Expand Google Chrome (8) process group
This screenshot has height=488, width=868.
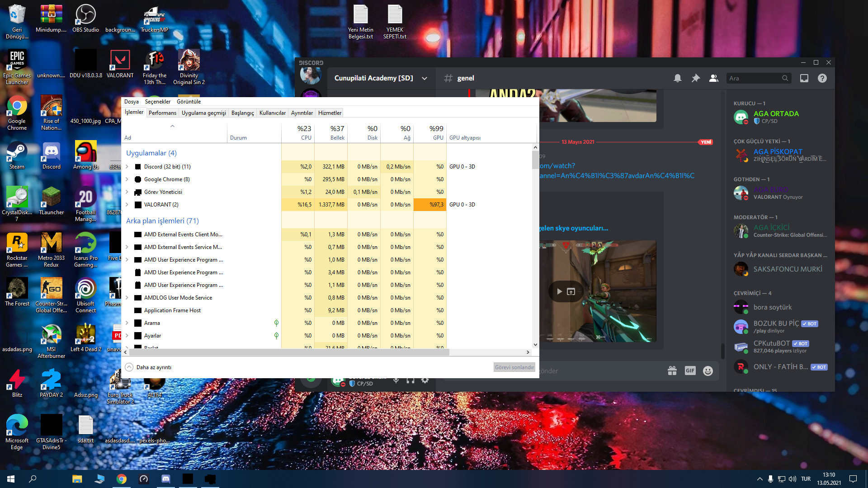tap(127, 179)
